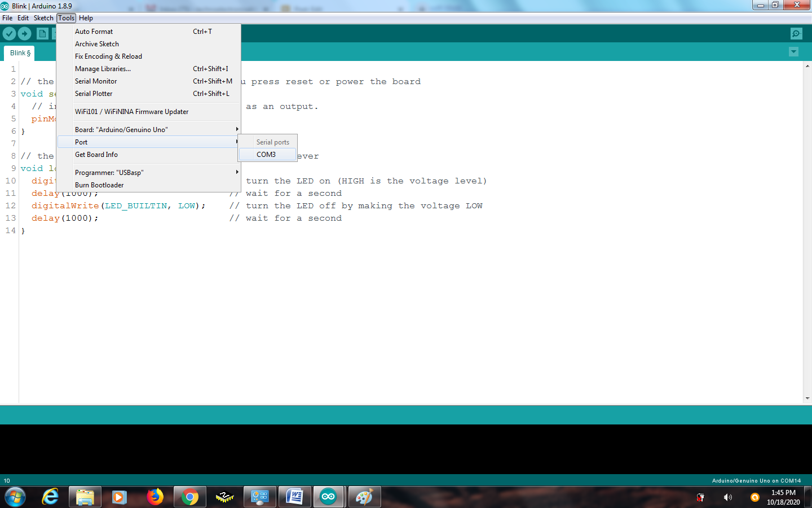Click the volume speaker tray icon
812x508 pixels.
pos(728,497)
